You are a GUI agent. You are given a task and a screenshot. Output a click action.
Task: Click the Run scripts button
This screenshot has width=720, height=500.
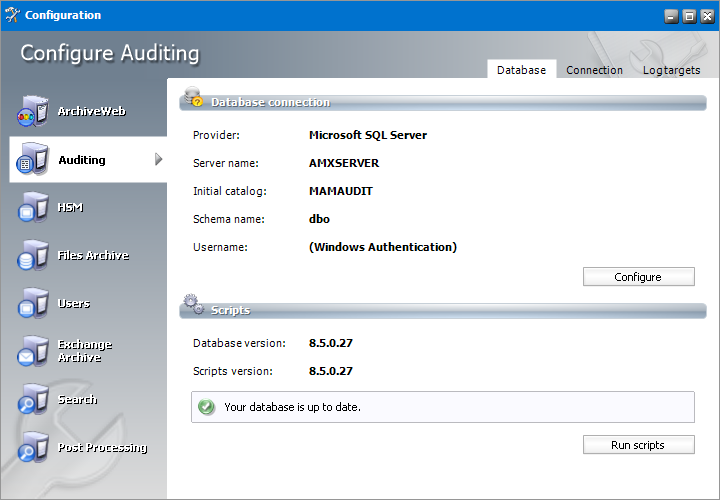tap(638, 445)
